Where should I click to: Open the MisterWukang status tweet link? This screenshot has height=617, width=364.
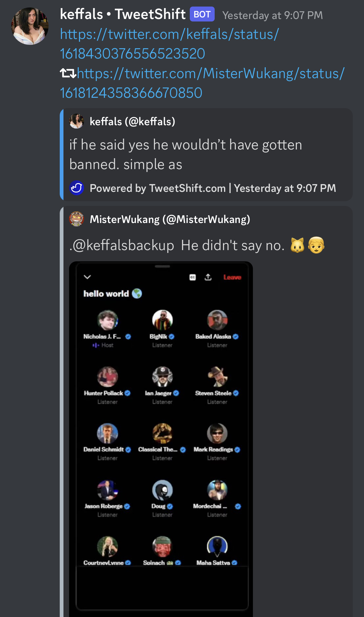pos(202,83)
